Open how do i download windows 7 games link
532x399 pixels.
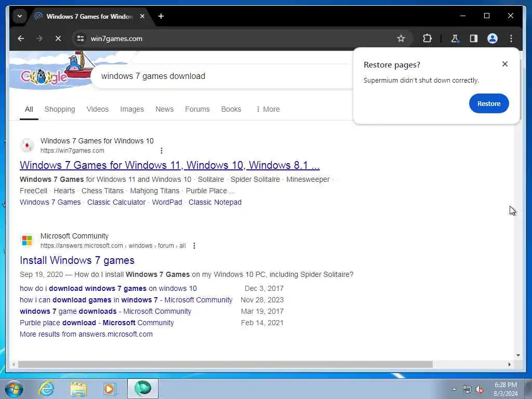pyautogui.click(x=108, y=288)
